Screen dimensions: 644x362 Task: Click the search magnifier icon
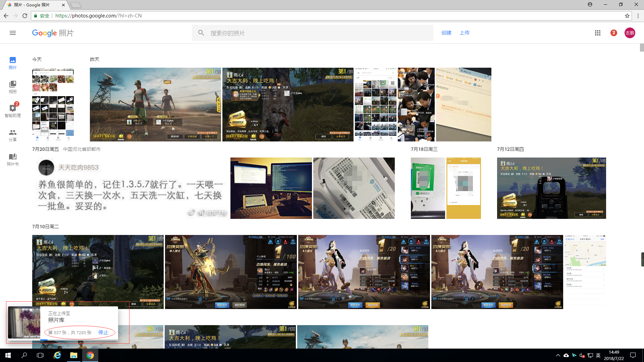[201, 33]
